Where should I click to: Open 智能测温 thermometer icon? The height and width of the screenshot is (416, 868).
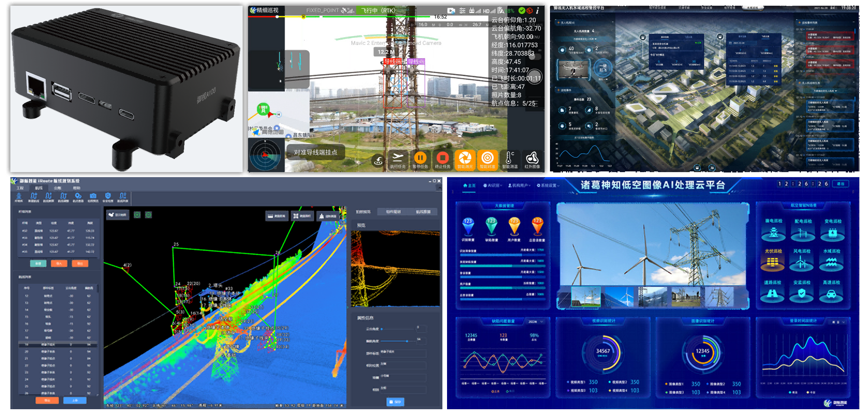[510, 160]
